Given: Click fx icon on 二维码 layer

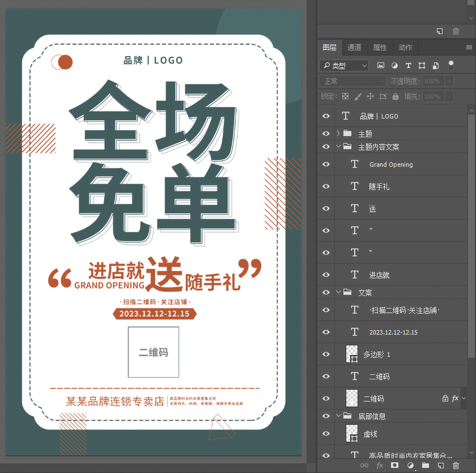Looking at the screenshot, I should tap(455, 398).
